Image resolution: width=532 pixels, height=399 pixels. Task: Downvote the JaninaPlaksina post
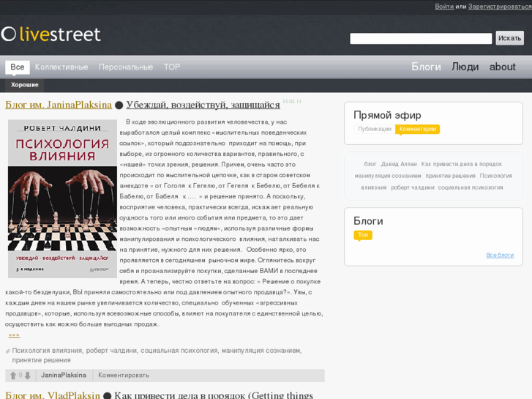coord(28,376)
